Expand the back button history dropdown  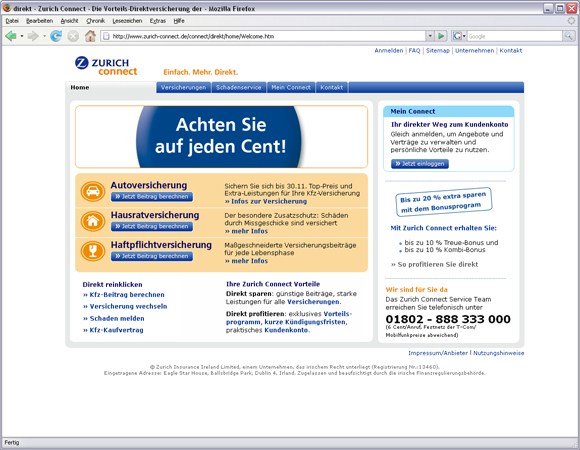[22, 36]
